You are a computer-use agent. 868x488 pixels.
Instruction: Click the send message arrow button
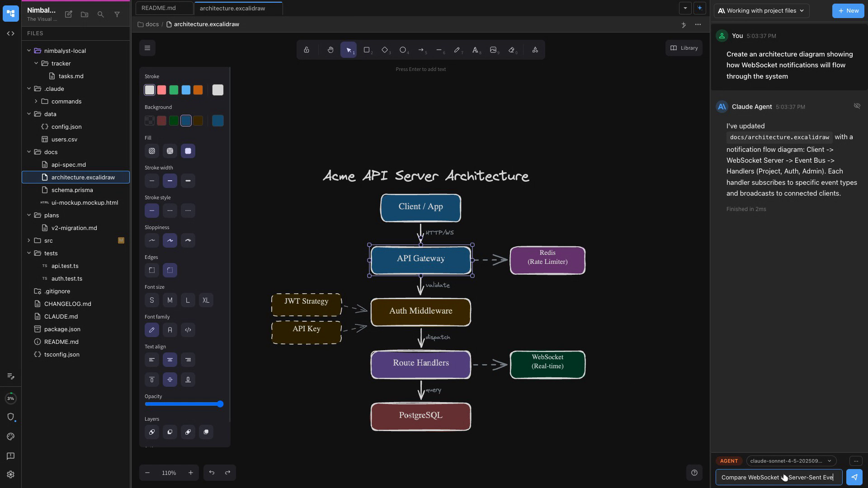pos(854,477)
